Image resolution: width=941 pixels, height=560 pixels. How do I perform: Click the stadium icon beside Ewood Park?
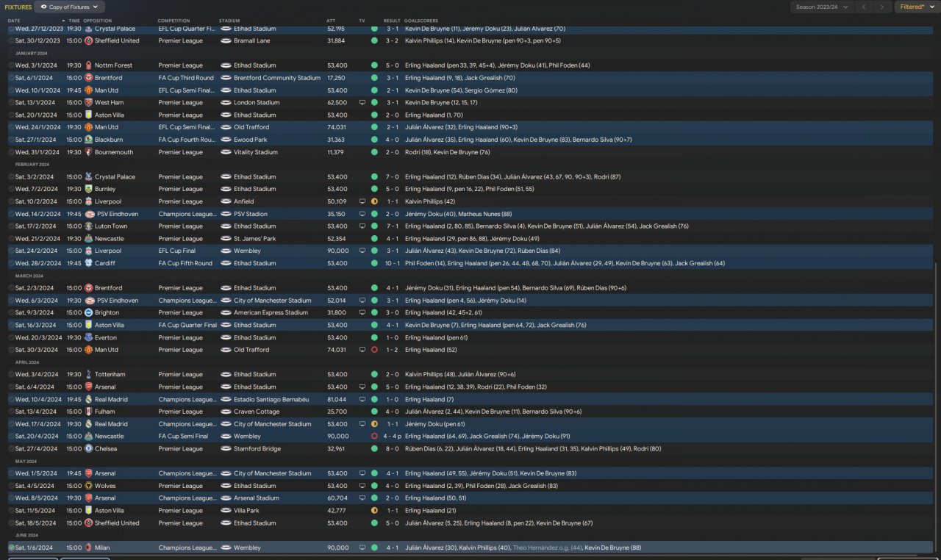226,140
